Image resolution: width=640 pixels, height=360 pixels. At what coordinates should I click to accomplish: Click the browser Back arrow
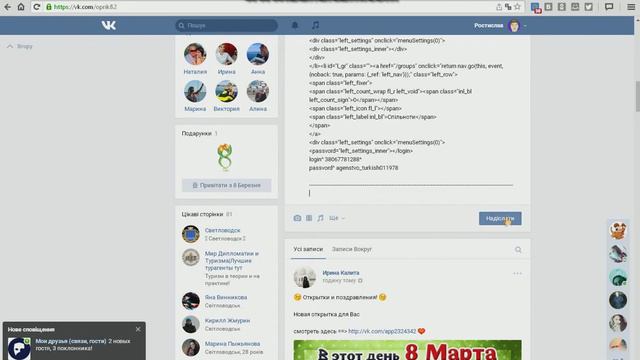click(7, 7)
